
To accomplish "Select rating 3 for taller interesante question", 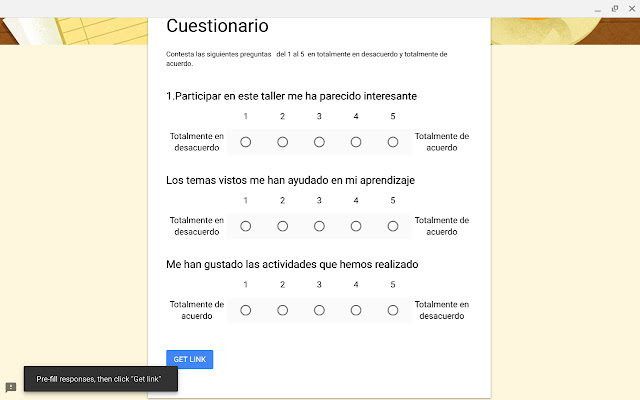I will pyautogui.click(x=319, y=142).
